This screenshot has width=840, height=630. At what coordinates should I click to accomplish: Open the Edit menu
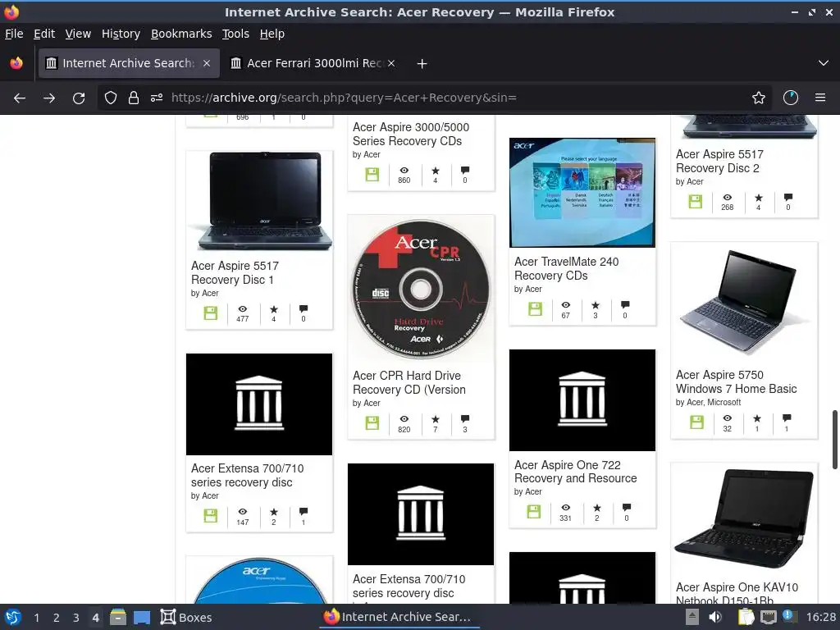[x=44, y=34]
